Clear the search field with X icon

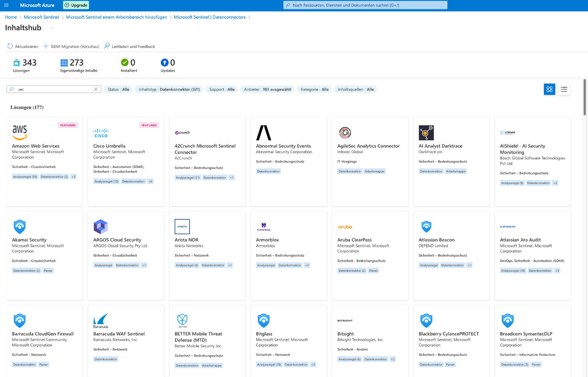96,89
